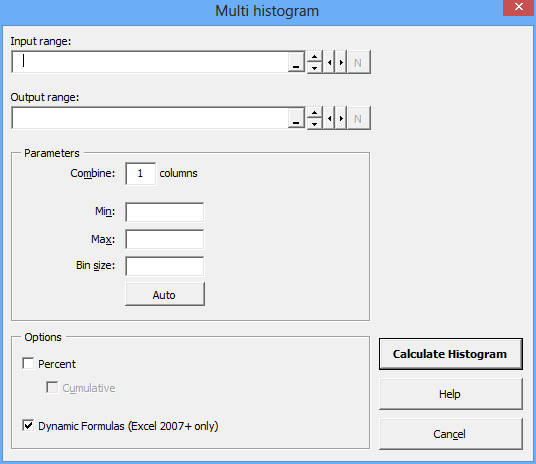536x464 pixels.
Task: Focus the Bin size field
Action: click(x=165, y=266)
